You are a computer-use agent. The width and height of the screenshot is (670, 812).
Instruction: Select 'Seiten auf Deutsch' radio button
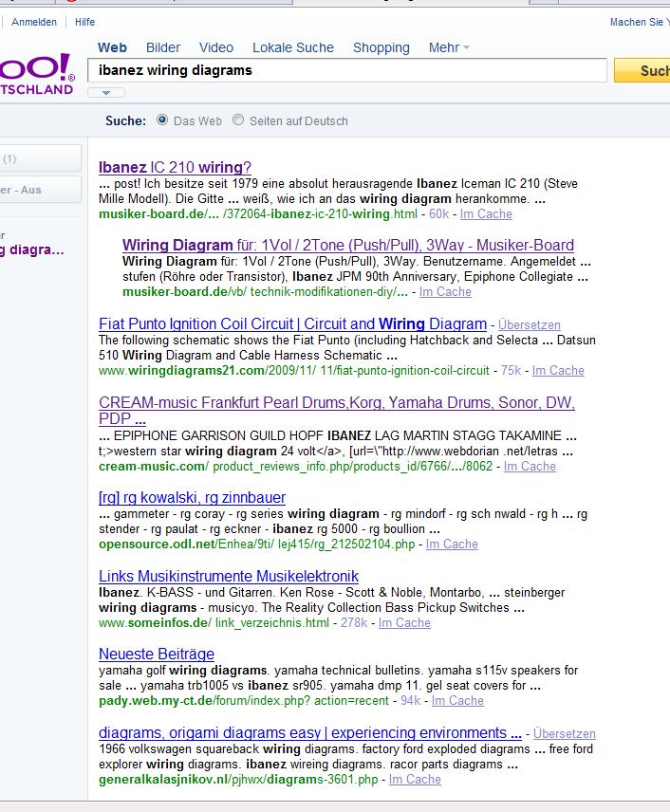coord(238,120)
